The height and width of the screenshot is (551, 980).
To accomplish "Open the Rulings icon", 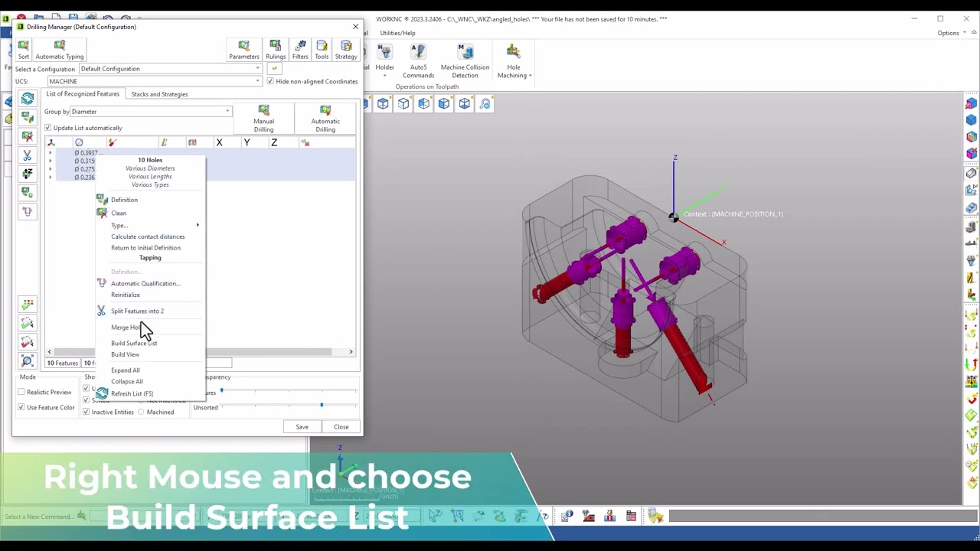I will click(x=276, y=50).
